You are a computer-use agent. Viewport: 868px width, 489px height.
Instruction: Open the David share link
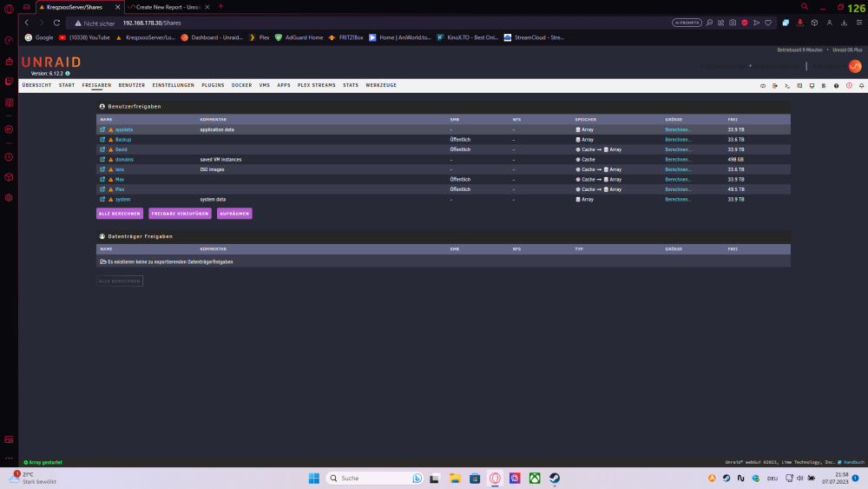pos(122,149)
